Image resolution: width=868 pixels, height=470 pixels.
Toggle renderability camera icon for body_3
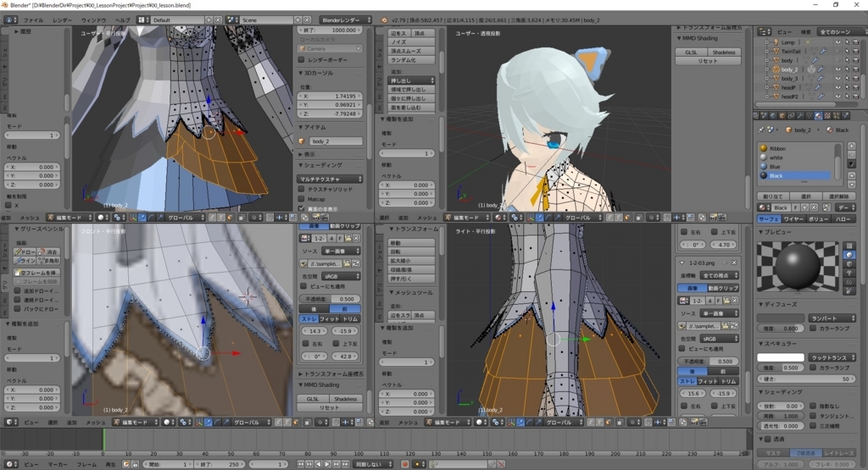(856, 79)
